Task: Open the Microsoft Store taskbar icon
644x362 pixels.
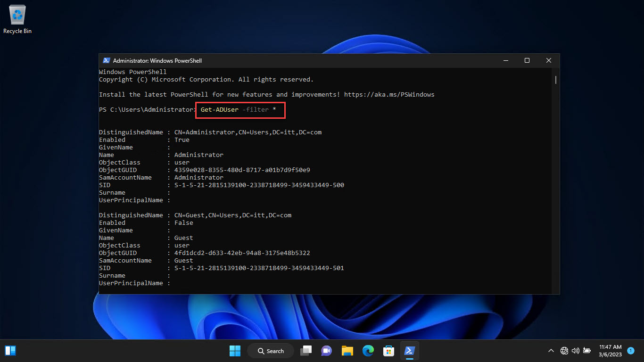Action: 388,351
